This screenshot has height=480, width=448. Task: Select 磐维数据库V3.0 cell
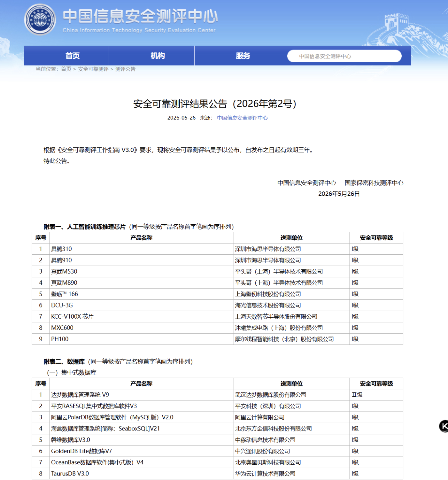(141, 440)
